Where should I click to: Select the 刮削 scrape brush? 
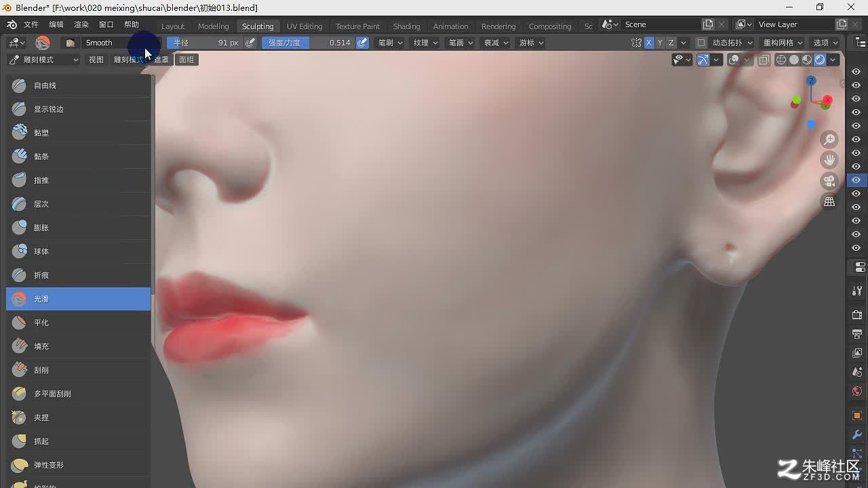[78, 370]
